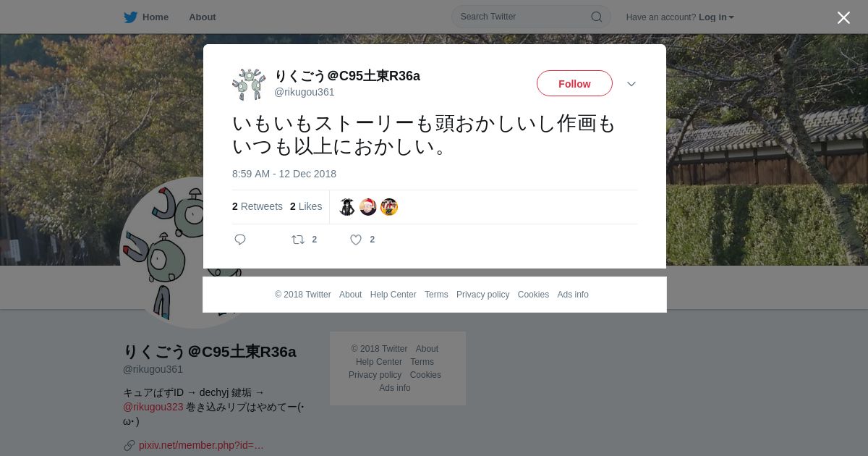Click the search magnifier icon
Viewport: 868px width, 456px height.
point(597,17)
